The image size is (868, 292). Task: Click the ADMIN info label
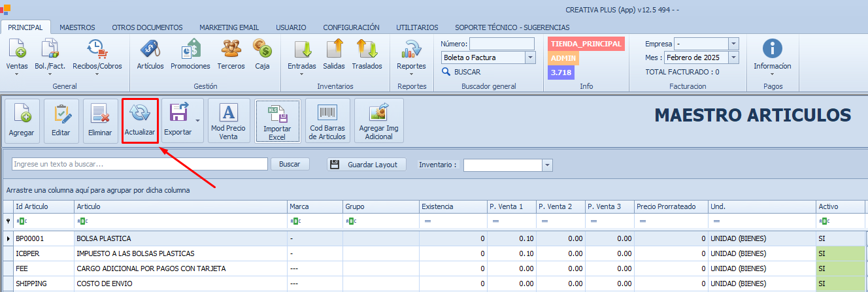[x=563, y=58]
